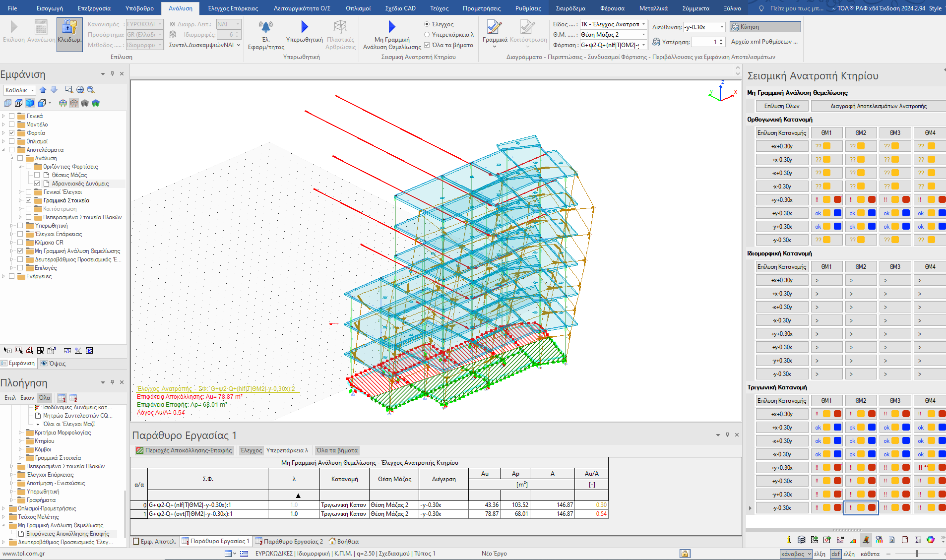
Task: Uncheck the Όλα τα βήματα checkbox
Action: coord(427,45)
